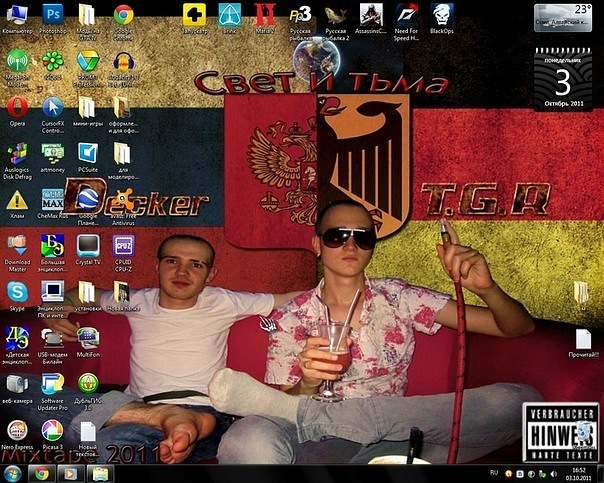This screenshot has height=483, width=604.
Task: Switch the RU input language indicator
Action: 493,471
